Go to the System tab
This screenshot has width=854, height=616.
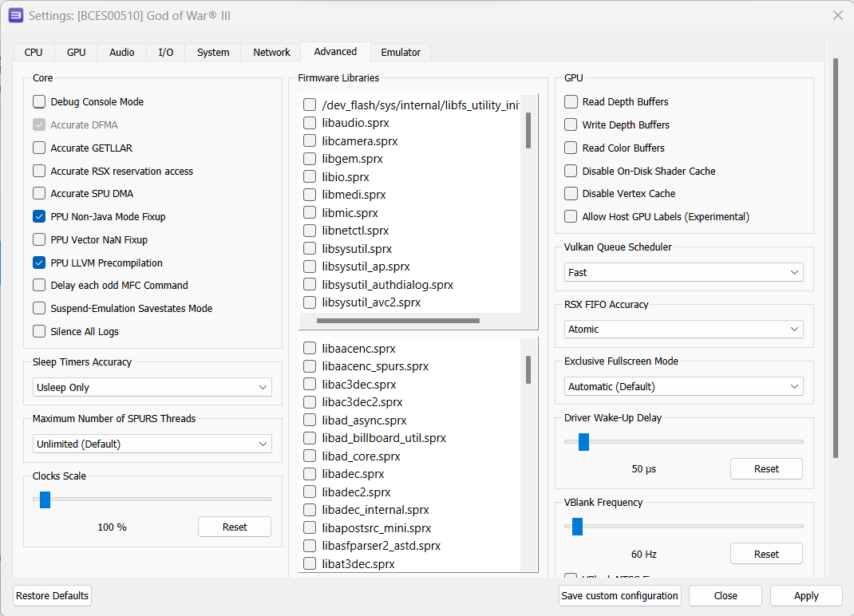point(213,53)
